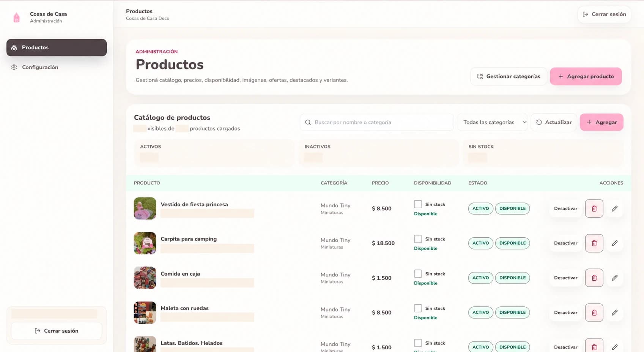Open the Carpita para camping thumbnail
Viewport: 644px width, 352px height.
tap(145, 243)
